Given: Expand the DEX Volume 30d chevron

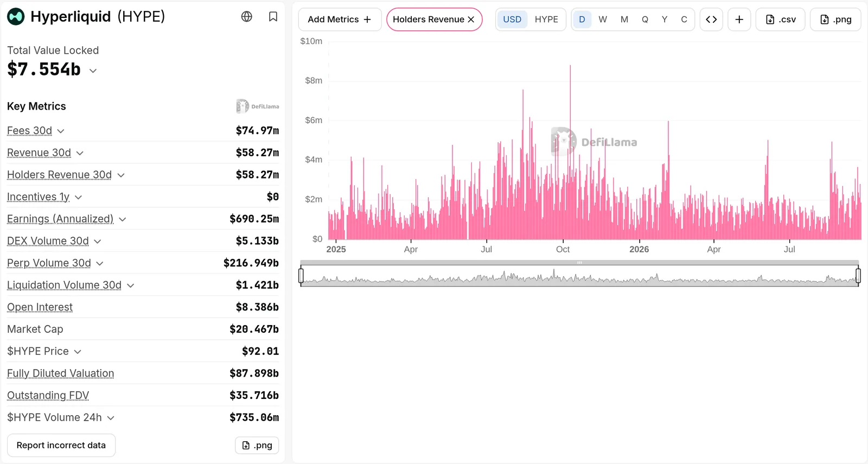Looking at the screenshot, I should click(x=98, y=241).
